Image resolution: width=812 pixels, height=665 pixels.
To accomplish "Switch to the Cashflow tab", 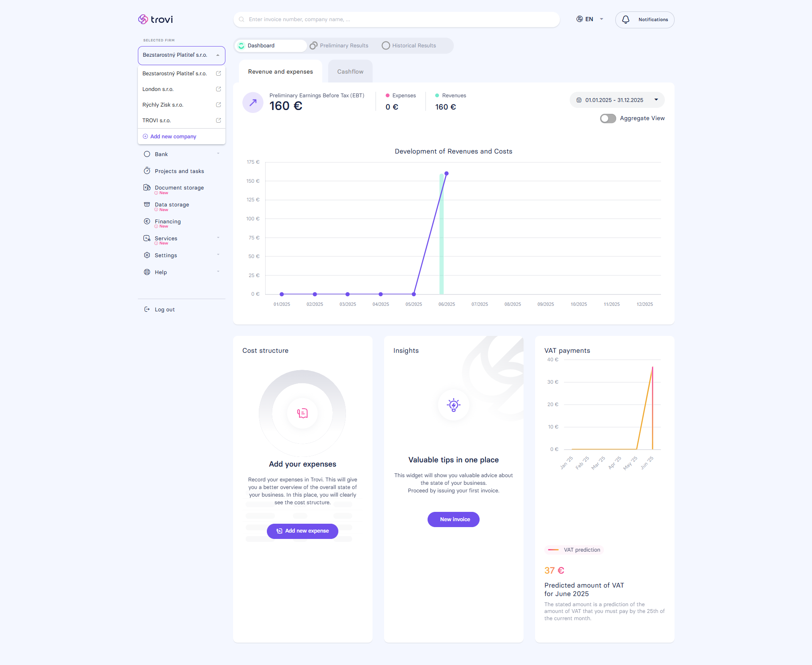I will [x=350, y=72].
